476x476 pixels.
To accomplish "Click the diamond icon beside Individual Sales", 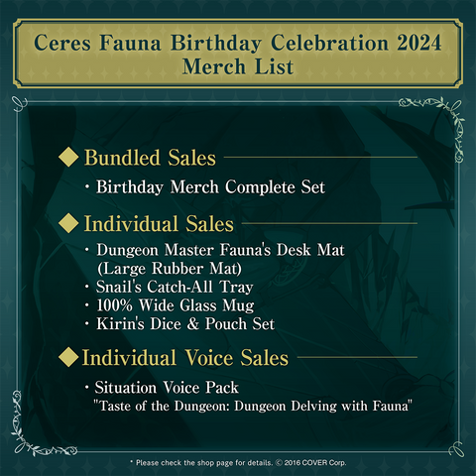I will tap(68, 223).
